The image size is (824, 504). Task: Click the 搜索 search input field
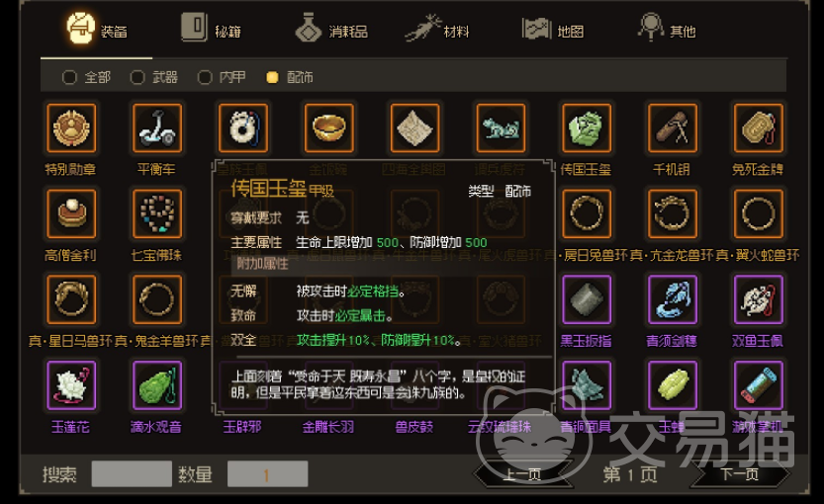pos(132,474)
